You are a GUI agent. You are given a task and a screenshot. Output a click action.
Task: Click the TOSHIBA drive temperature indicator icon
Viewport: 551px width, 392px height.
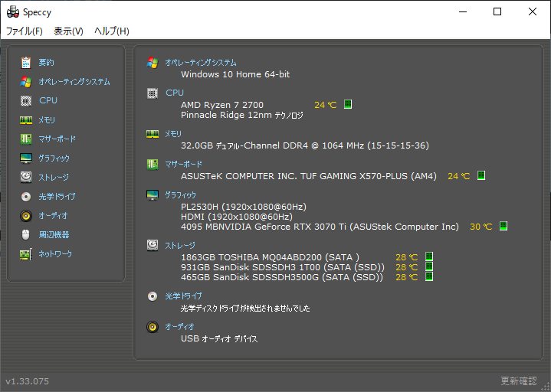click(428, 256)
